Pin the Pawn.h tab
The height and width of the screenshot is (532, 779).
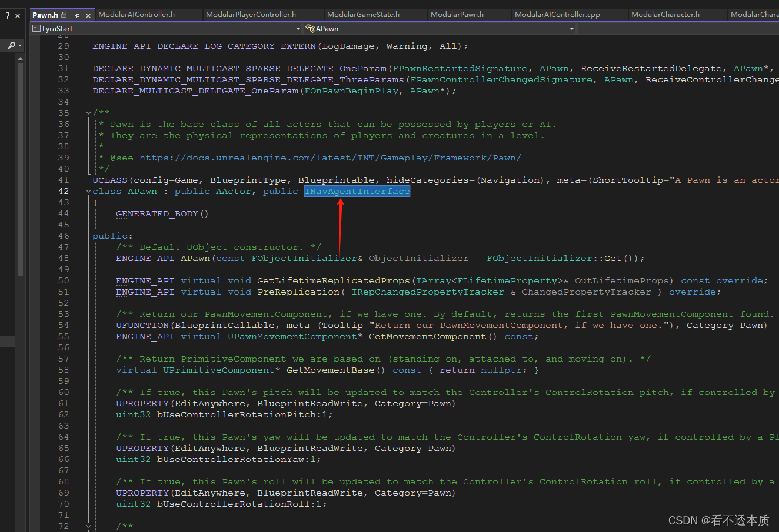(x=77, y=15)
